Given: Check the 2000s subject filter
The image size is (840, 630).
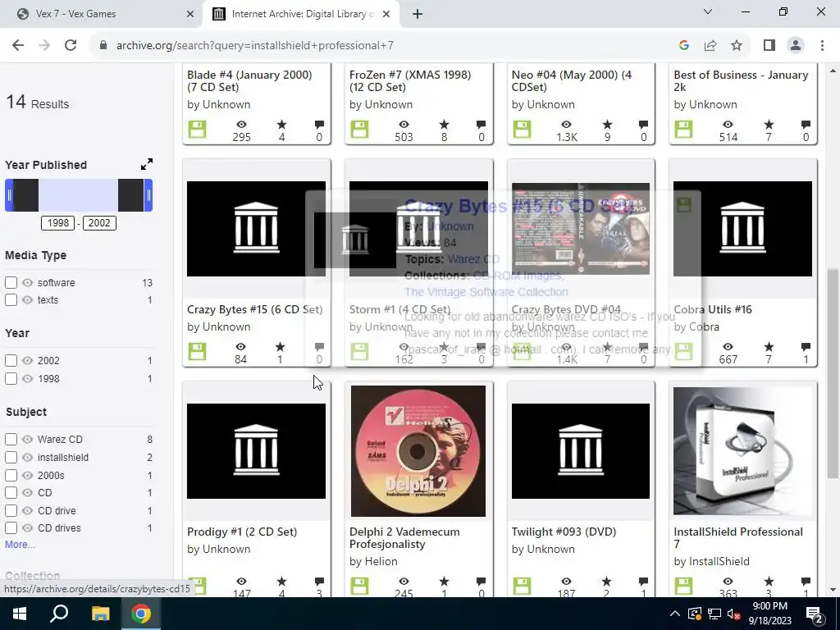Looking at the screenshot, I should coord(11,475).
